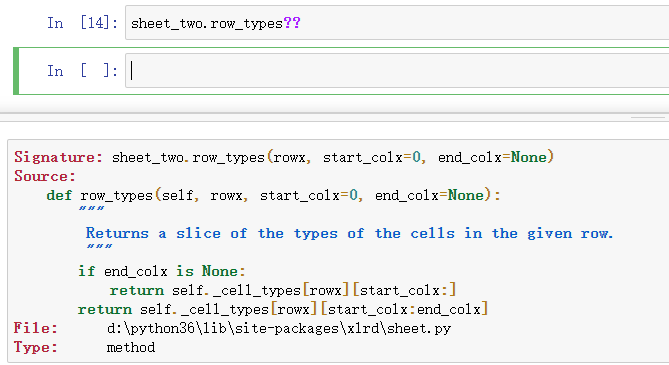
Task: Click the file path 'd:\python36\lib\site-packages\xlrd\sheet.py'
Action: click(279, 328)
